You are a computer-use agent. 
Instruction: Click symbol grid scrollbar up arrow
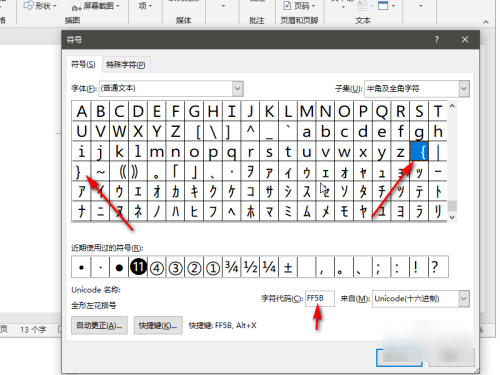(x=452, y=106)
